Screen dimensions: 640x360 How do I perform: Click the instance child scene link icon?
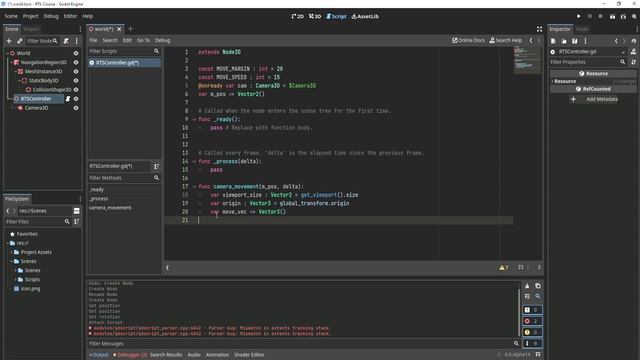pyautogui.click(x=20, y=41)
